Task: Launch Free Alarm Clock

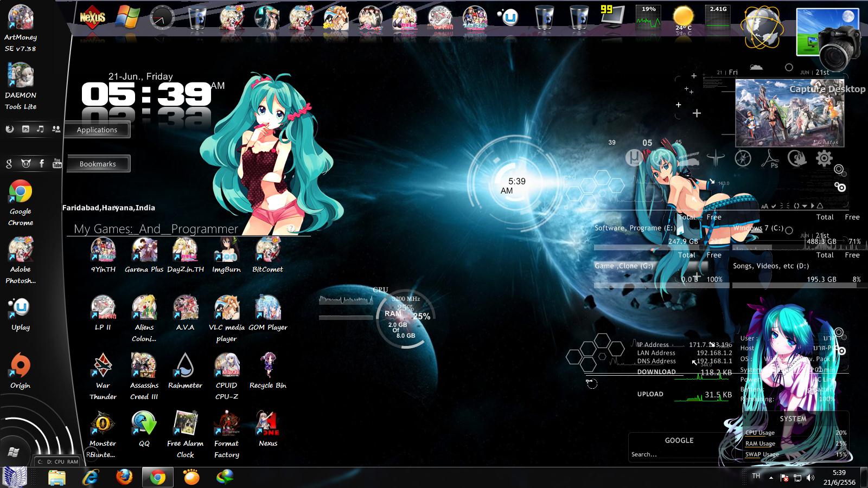Action: [186, 435]
